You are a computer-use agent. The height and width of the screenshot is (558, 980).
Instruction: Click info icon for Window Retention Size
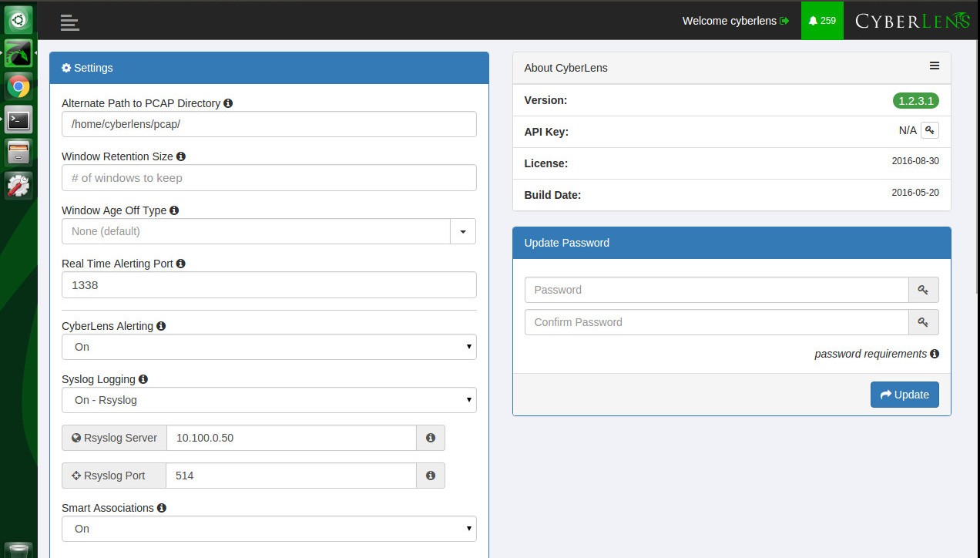[x=181, y=156]
